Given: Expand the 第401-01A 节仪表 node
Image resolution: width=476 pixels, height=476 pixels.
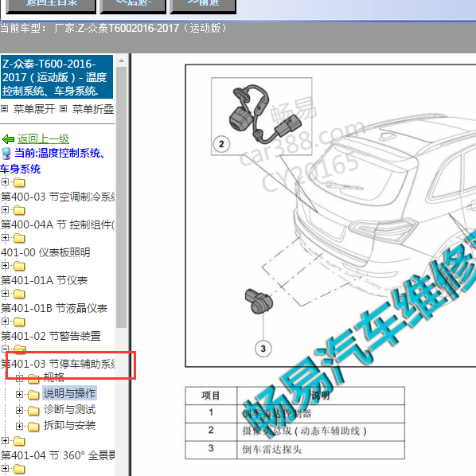Looking at the screenshot, I should coord(5,265).
